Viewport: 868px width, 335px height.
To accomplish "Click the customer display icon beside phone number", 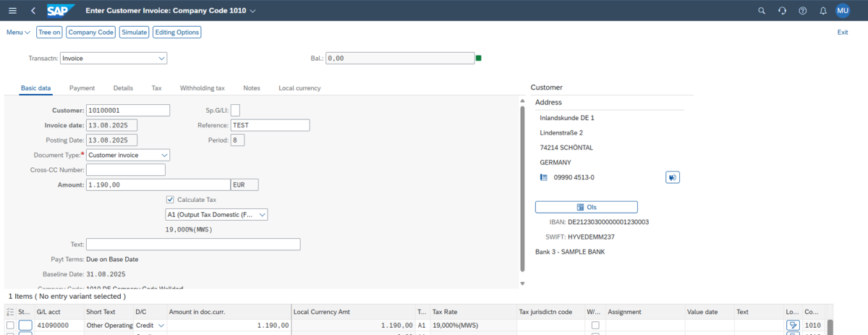I will pyautogui.click(x=673, y=177).
